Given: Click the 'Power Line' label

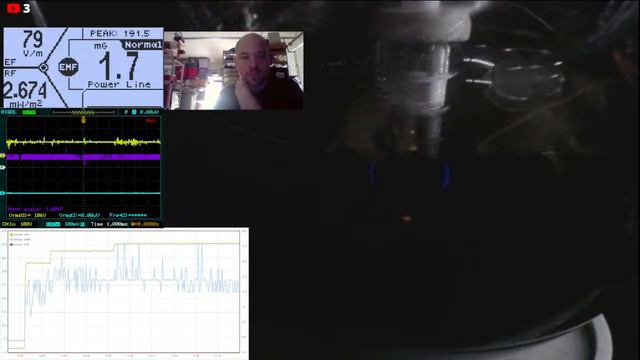Looking at the screenshot, I should pos(119,84).
